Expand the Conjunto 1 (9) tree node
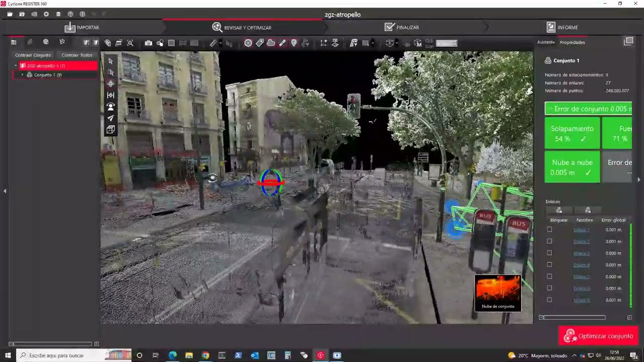Image resolution: width=644 pixels, height=362 pixels. (22, 75)
